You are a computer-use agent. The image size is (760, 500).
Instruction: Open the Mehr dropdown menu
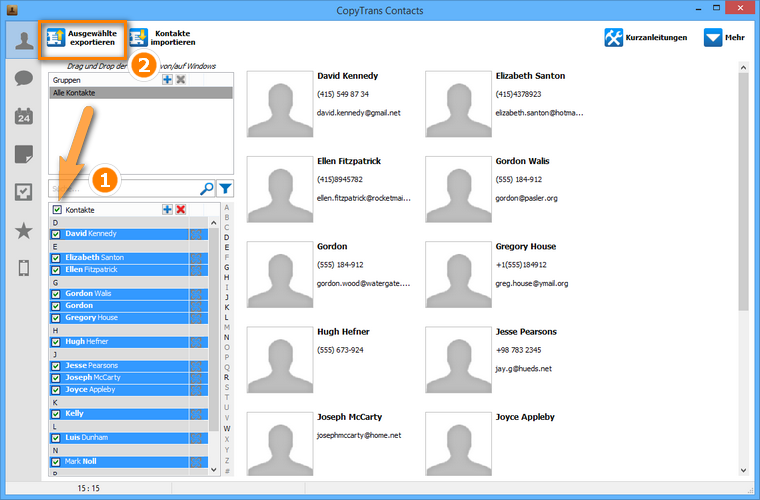tap(725, 38)
